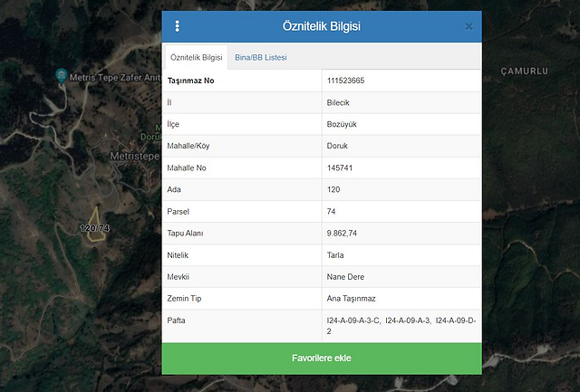Select the Öznitelik Bilgisi tab
The width and height of the screenshot is (580, 392).
(x=197, y=57)
